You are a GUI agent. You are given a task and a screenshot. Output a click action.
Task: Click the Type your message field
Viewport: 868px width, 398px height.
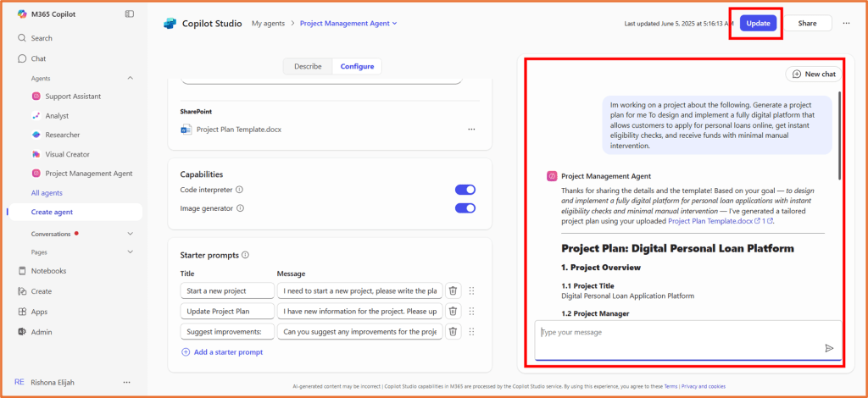click(x=678, y=332)
